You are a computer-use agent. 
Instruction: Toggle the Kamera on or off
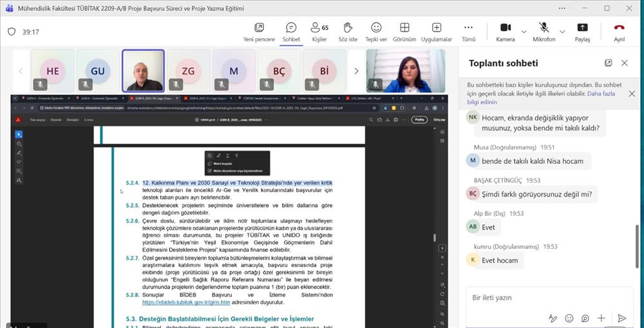tap(506, 32)
